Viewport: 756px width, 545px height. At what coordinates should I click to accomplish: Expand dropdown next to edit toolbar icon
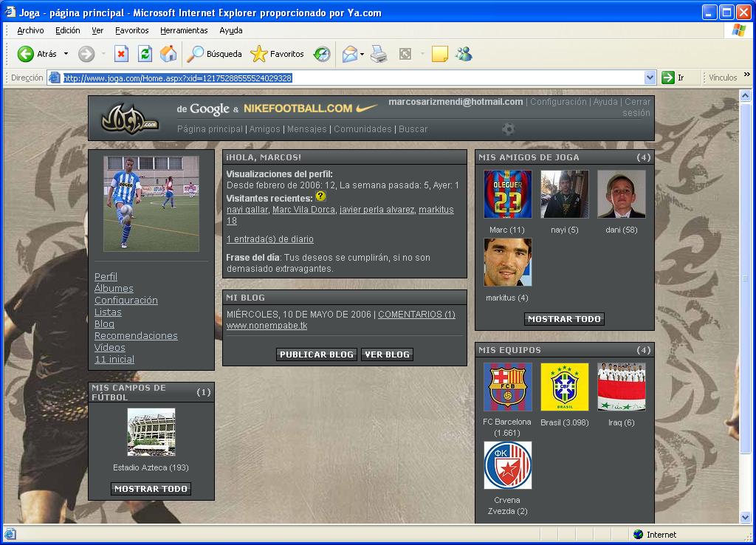pos(422,54)
